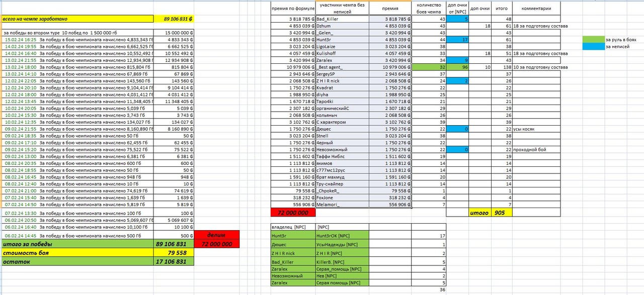
Task: Click participant 'FoxJone' cell
Action: tap(342, 198)
